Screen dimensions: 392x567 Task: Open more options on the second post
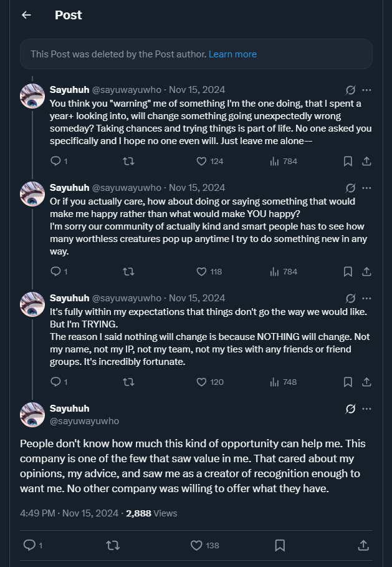tap(366, 188)
